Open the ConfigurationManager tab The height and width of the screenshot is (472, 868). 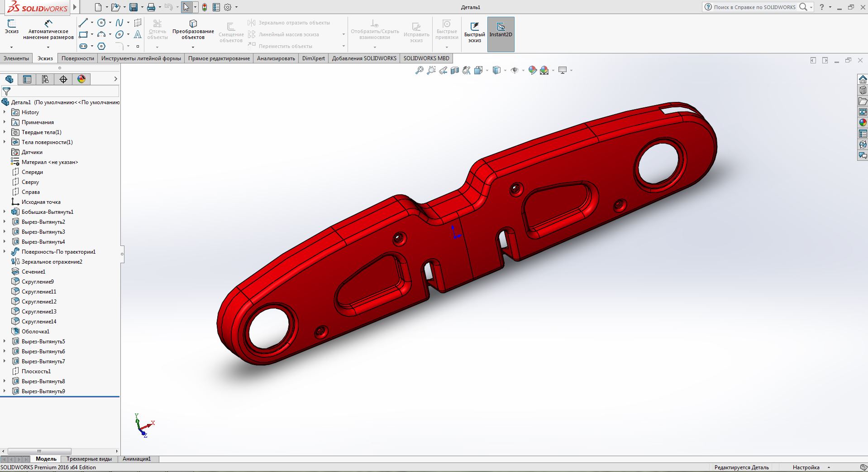45,79
